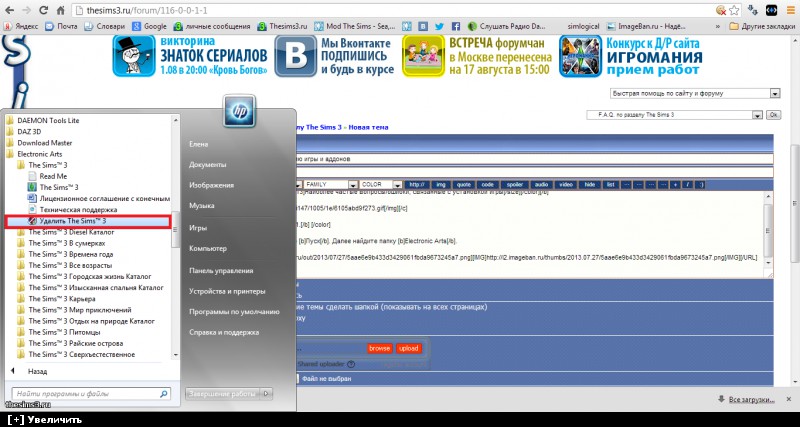Open Техническая поддержка shortcut
This screenshot has width=800, height=427.
(x=72, y=210)
